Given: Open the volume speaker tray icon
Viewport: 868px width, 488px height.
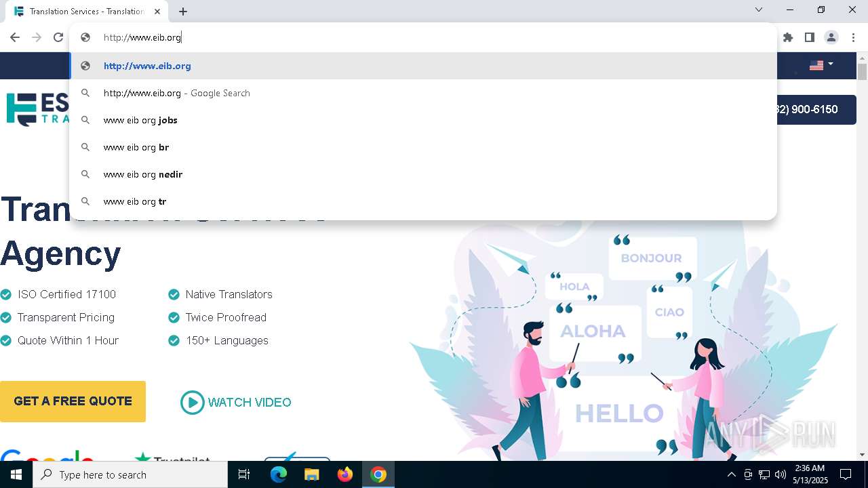Looking at the screenshot, I should click(781, 474).
